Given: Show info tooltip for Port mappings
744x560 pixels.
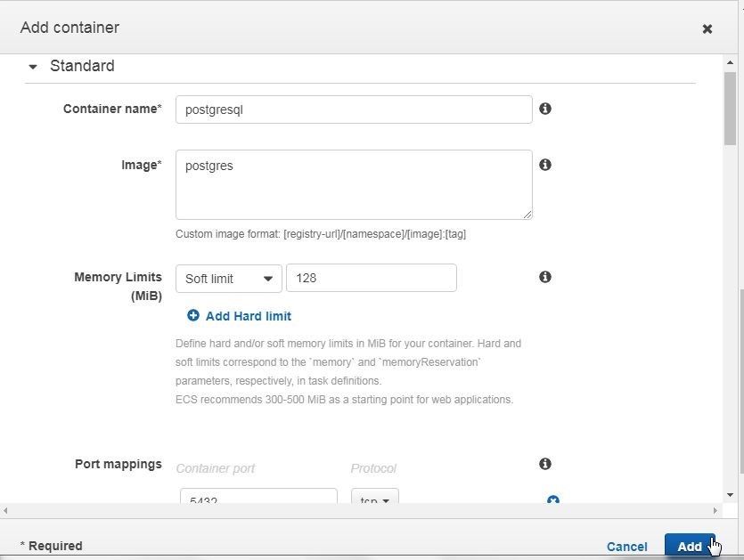Looking at the screenshot, I should tap(545, 463).
